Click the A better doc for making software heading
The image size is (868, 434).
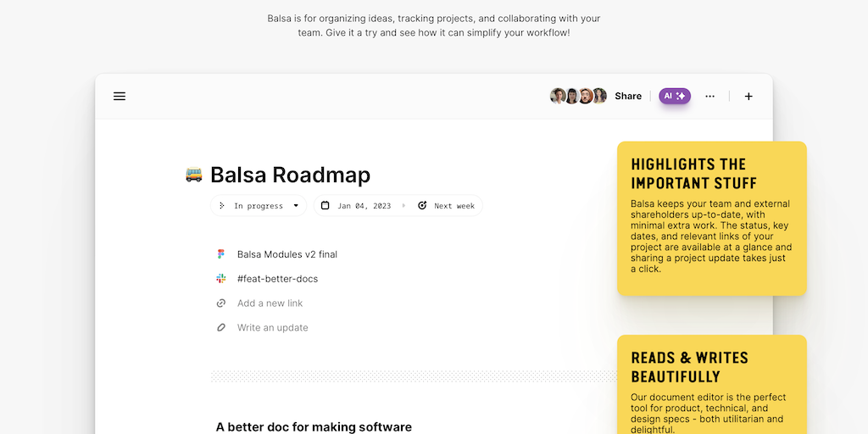tap(314, 427)
